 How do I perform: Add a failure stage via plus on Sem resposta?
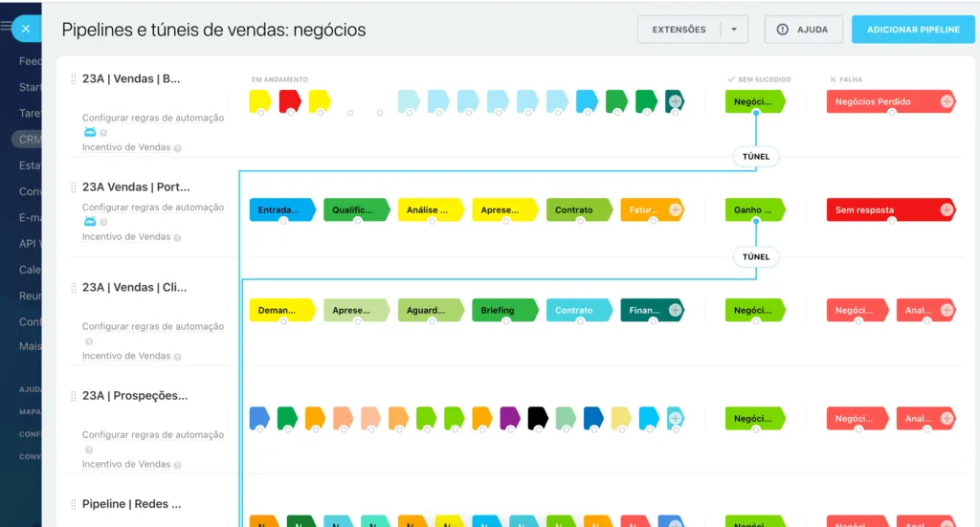(x=947, y=209)
